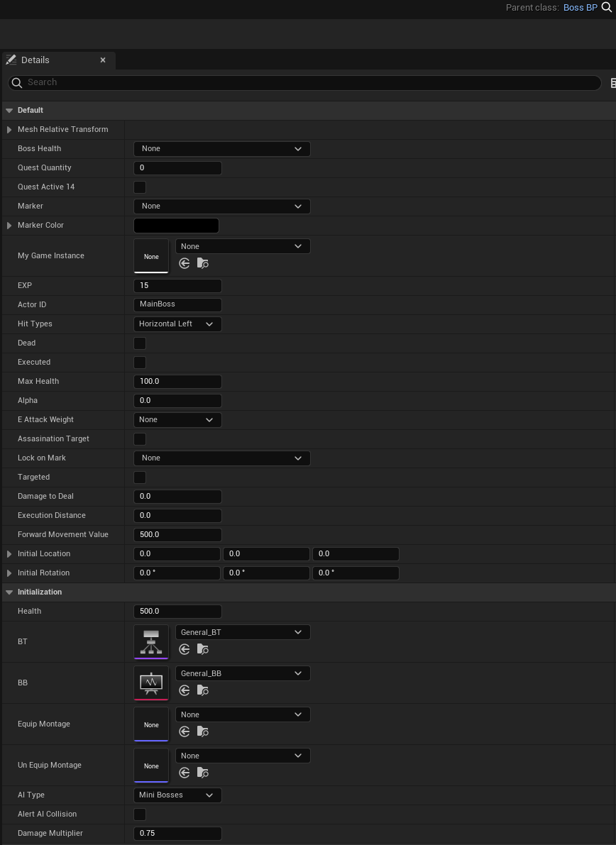Image resolution: width=616 pixels, height=845 pixels.
Task: Open the Marker dropdown
Action: (221, 206)
